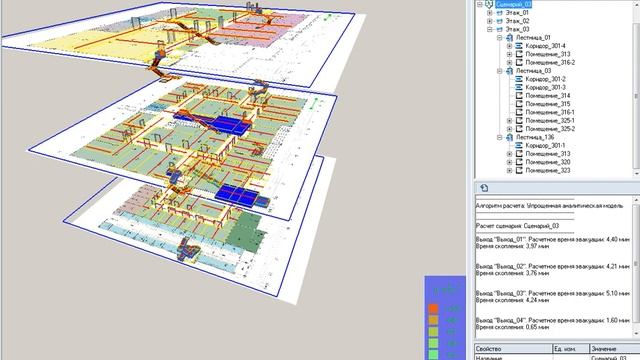Image resolution: width=640 pixels, height=360 pixels.
Task: Click the Сценарий_03 scenario icon in tree
Action: coord(489,4)
